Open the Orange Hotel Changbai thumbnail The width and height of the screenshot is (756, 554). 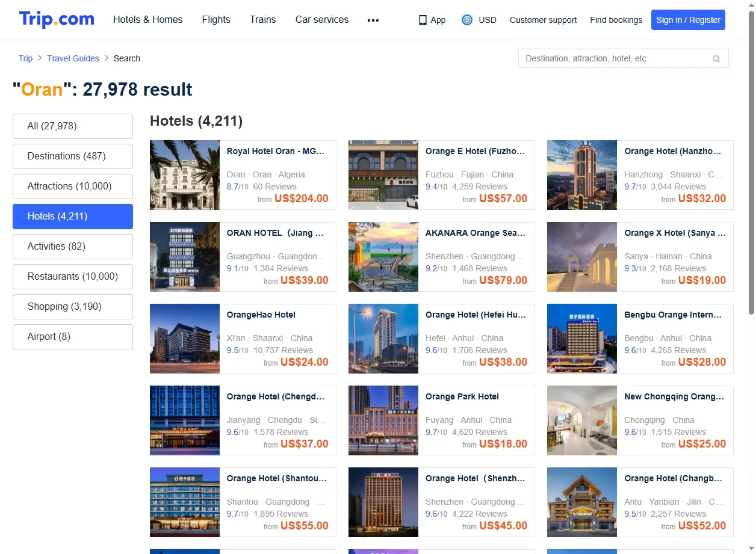[x=582, y=502]
